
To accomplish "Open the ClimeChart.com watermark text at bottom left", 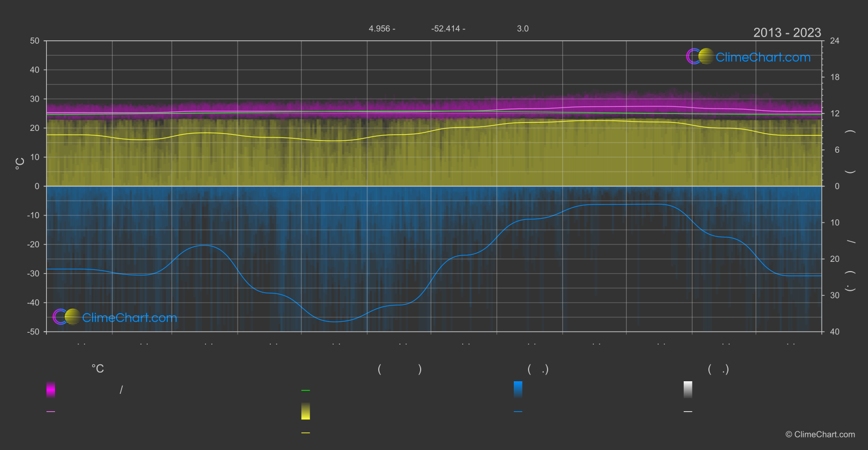I will click(x=130, y=317).
